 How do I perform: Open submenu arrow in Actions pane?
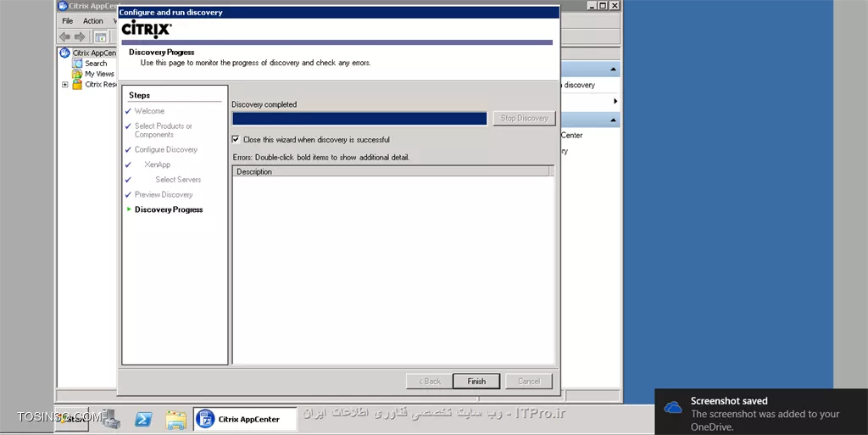(x=615, y=101)
